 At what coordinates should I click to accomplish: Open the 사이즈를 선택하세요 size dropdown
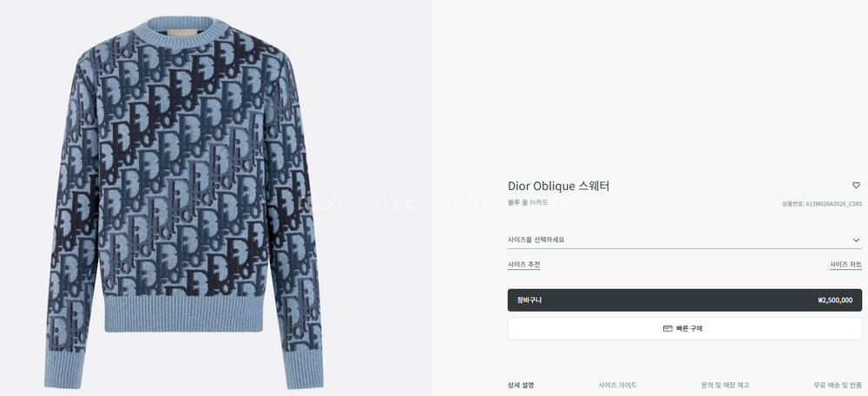(x=684, y=240)
